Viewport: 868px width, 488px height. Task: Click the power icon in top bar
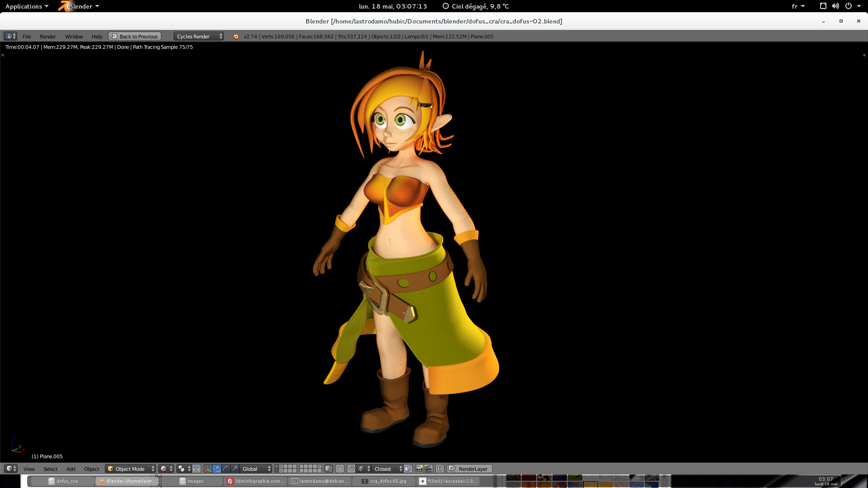click(849, 6)
